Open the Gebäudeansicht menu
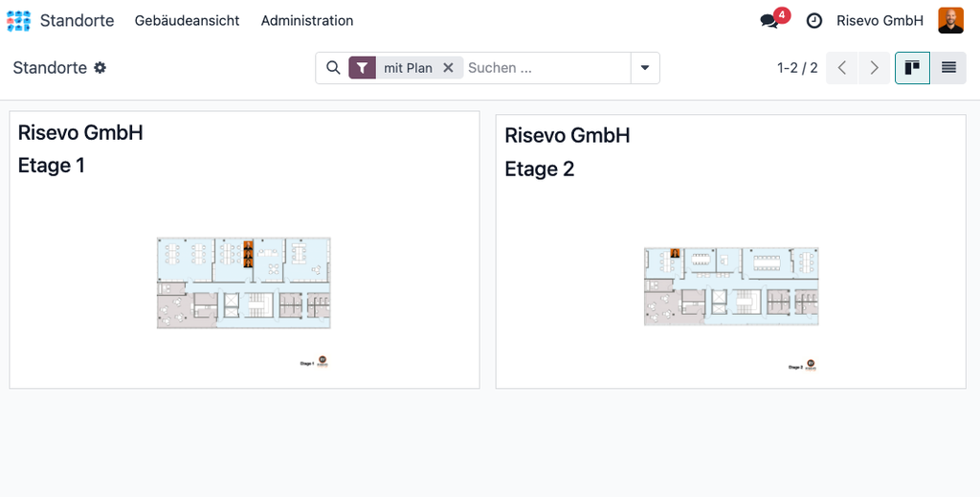Screen dimensions: 980x497 point(187,20)
